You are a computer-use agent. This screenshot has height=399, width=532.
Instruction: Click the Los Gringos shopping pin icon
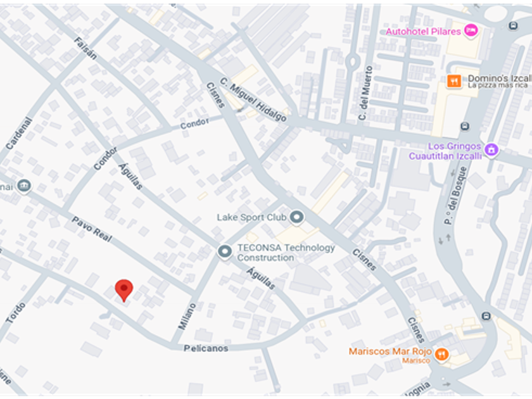491,149
